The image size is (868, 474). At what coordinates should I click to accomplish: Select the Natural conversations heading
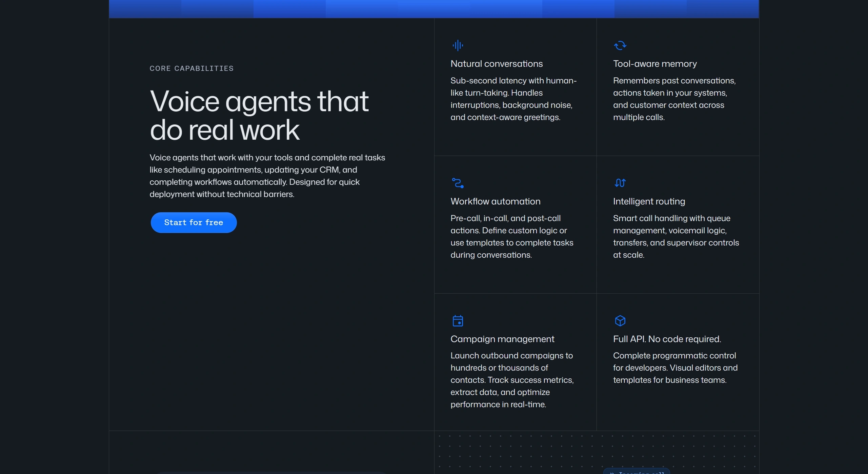tap(497, 64)
